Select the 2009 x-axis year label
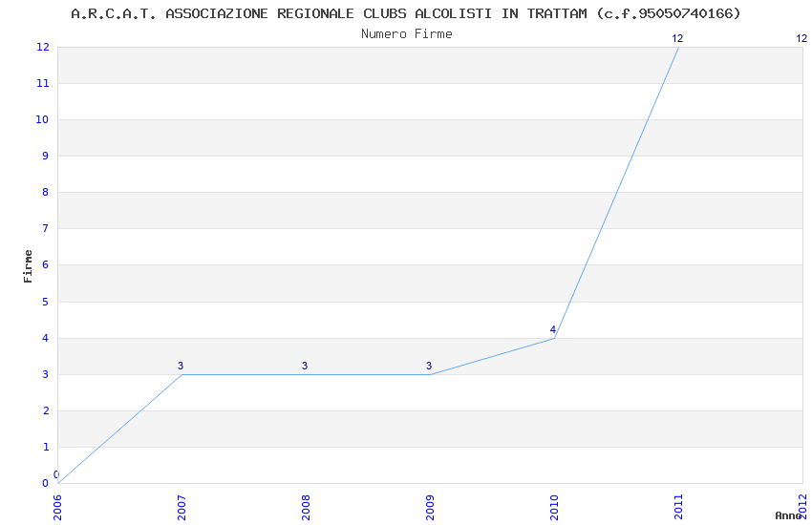 [x=430, y=507]
